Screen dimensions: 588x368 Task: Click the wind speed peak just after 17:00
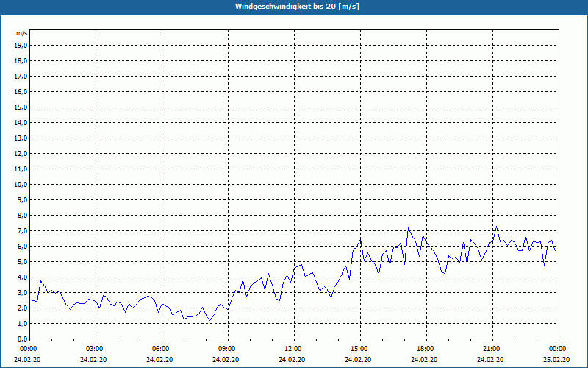click(409, 227)
